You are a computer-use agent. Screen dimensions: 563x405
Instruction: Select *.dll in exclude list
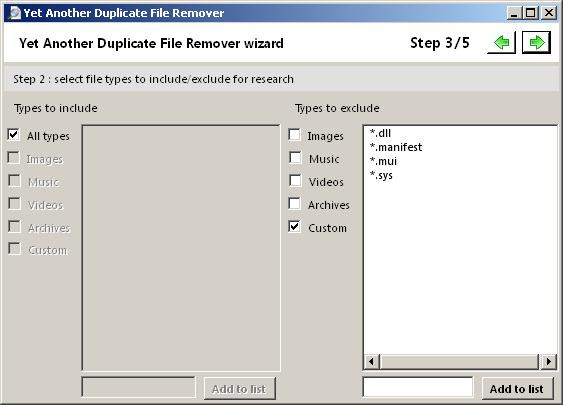(x=380, y=133)
